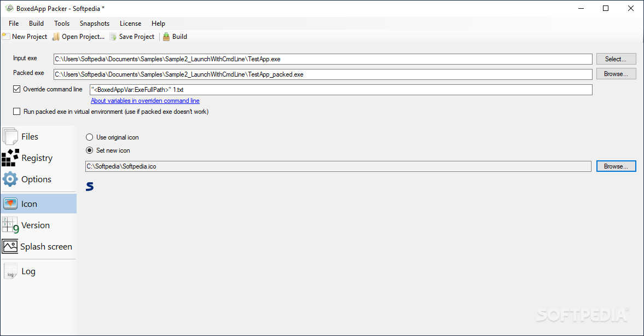The width and height of the screenshot is (644, 336).
Task: Open About variables in overriden command line link
Action: pos(145,101)
